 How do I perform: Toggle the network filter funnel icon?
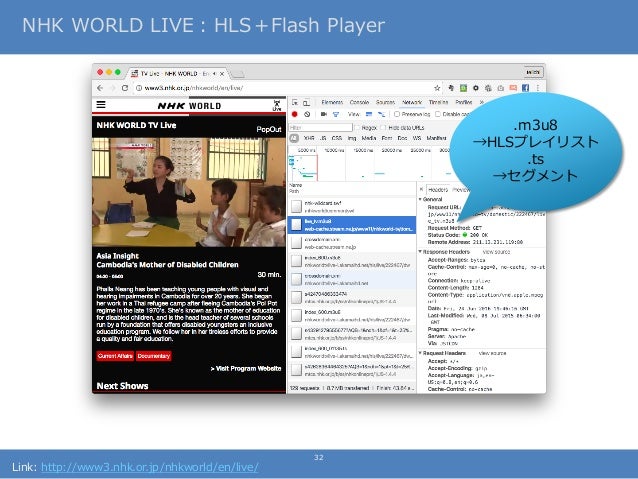[x=336, y=115]
